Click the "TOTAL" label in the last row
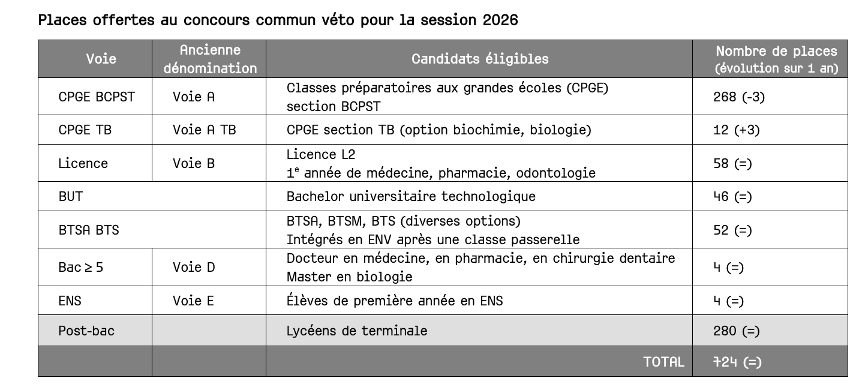Image resolution: width=868 pixels, height=390 pixels. pos(663,362)
